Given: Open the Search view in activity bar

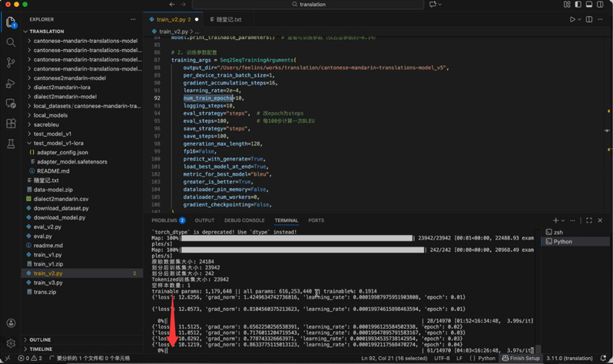Looking at the screenshot, I should 11,43.
